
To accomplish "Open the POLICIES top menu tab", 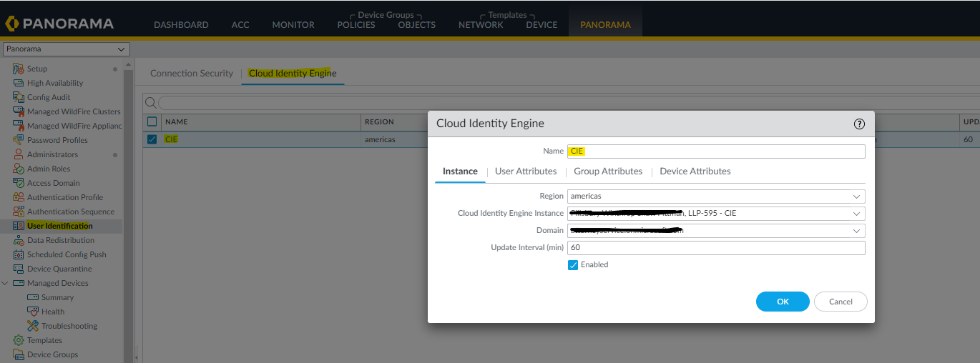I will (x=356, y=24).
